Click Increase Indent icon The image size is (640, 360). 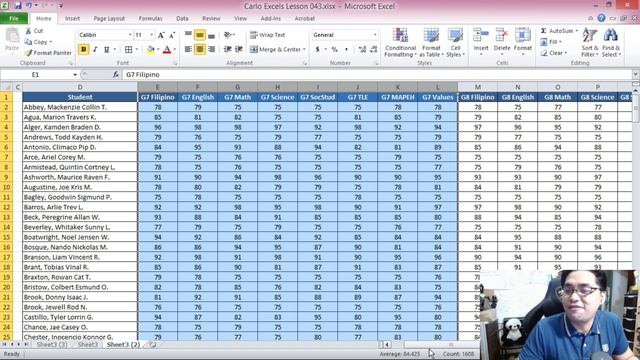239,49
